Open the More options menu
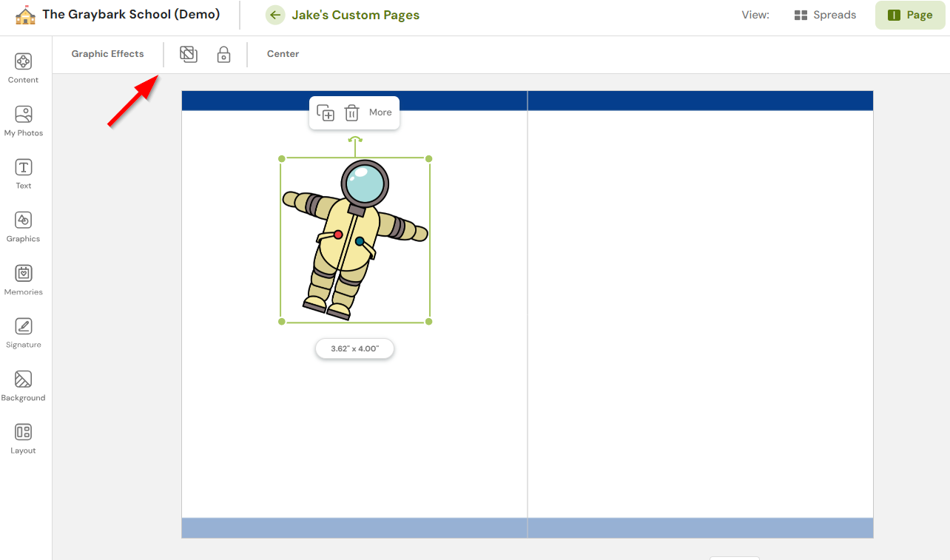 pos(380,112)
